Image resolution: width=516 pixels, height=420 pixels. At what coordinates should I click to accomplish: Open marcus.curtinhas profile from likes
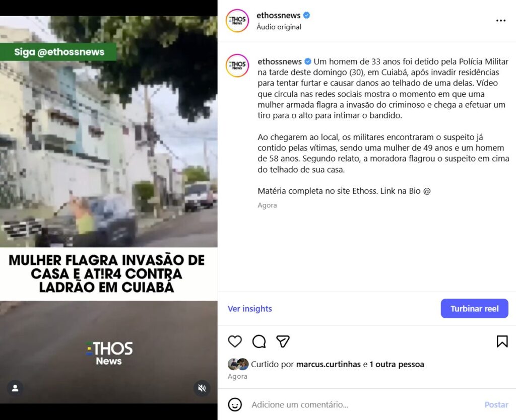coord(329,365)
